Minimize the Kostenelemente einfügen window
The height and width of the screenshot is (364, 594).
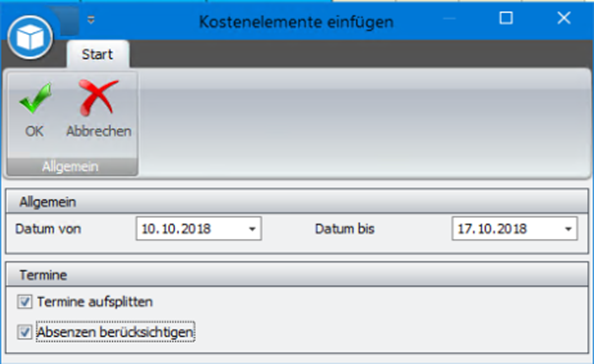449,18
